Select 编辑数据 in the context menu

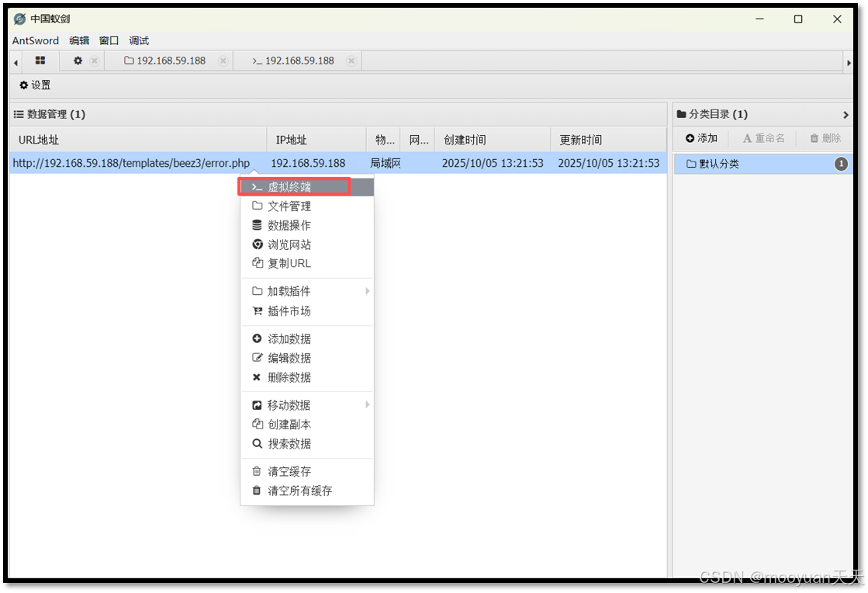click(307, 359)
